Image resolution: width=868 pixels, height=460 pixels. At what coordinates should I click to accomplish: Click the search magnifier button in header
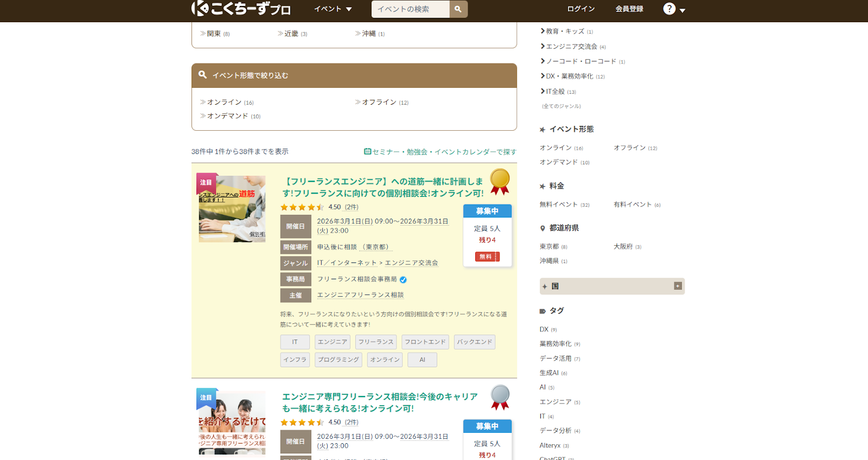pos(458,9)
